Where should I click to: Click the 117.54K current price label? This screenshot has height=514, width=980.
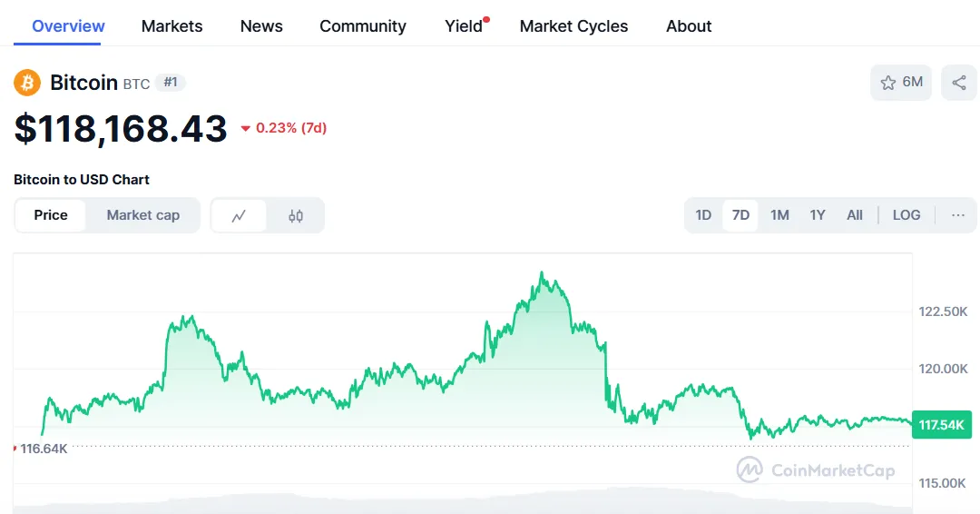[x=941, y=425]
